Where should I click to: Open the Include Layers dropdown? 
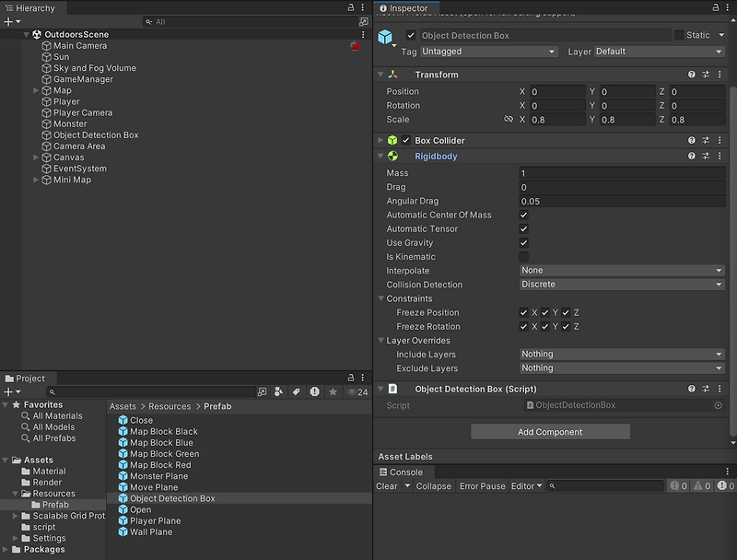(621, 355)
